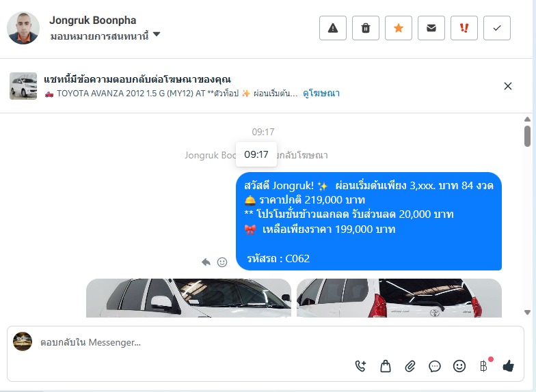Open the shopping bag products icon
The height and width of the screenshot is (392, 536).
tap(386, 366)
